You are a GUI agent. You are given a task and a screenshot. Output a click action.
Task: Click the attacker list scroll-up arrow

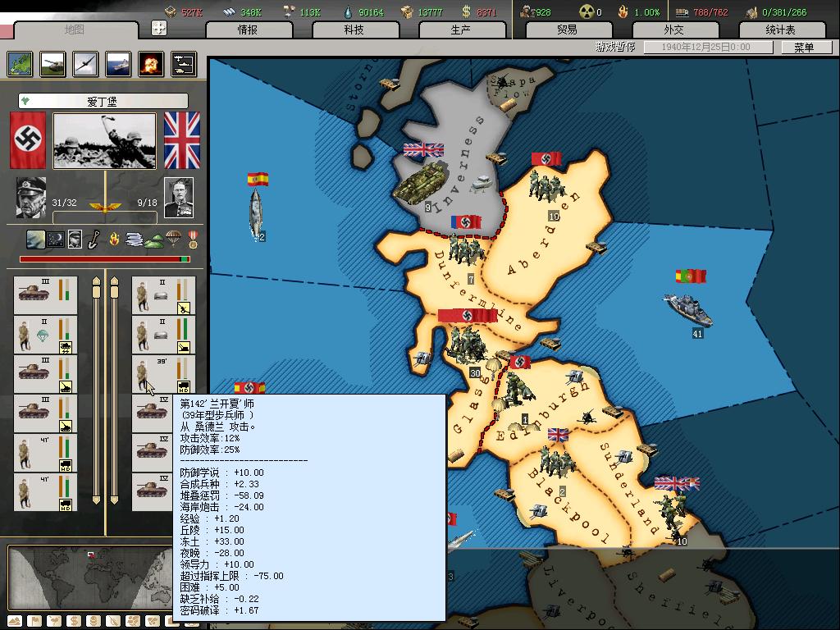coord(97,281)
